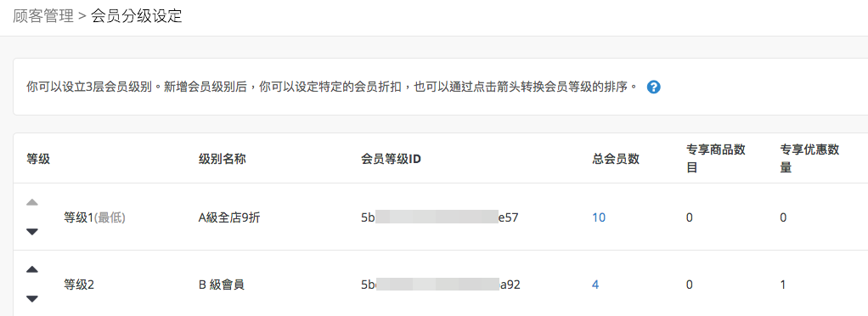Click the 等级1(最低) label

tap(94, 218)
